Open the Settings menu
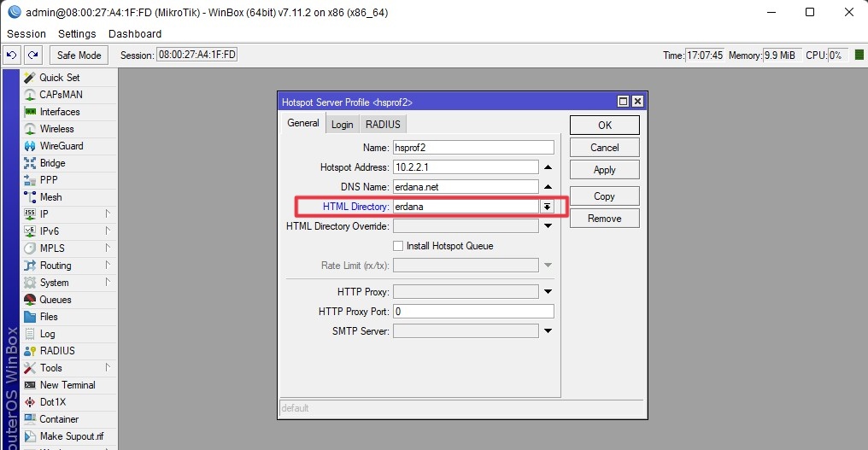This screenshot has width=868, height=450. (77, 34)
